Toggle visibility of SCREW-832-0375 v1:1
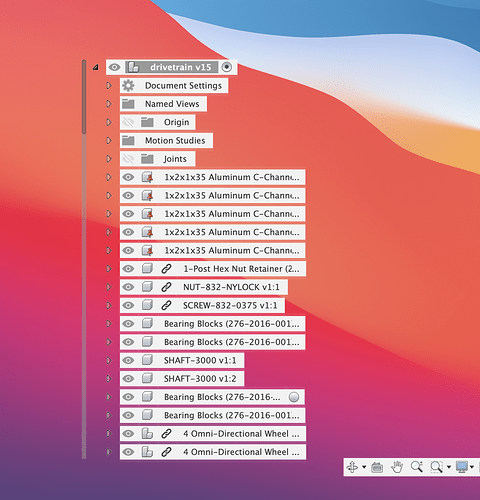Screen dimensions: 480x500 tap(128, 305)
